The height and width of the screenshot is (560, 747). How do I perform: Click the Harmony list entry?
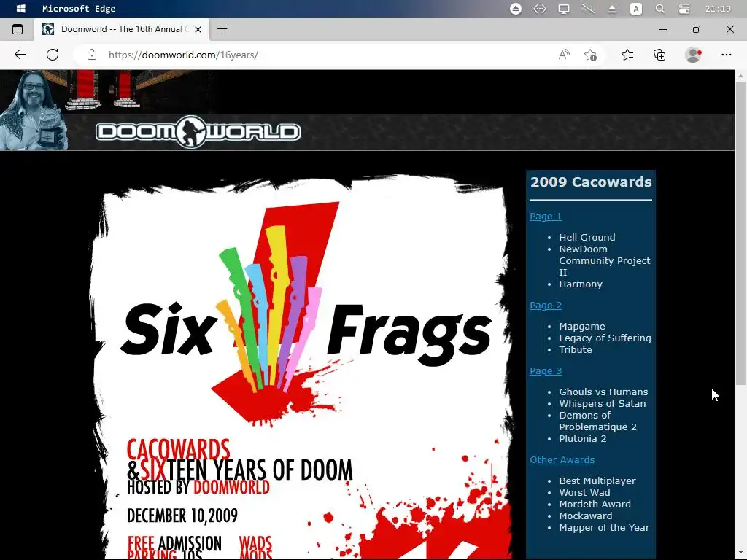(581, 284)
